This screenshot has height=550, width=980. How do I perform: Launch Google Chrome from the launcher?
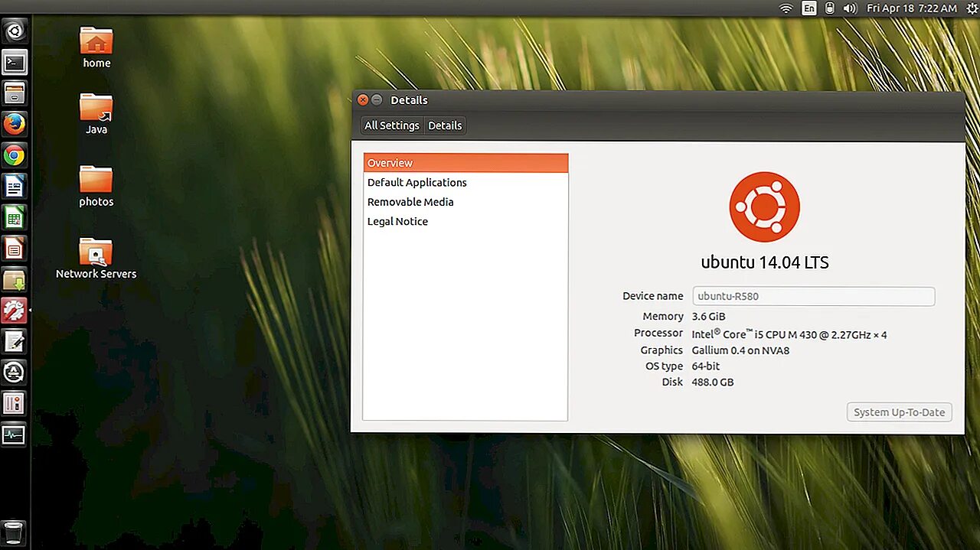[x=15, y=156]
